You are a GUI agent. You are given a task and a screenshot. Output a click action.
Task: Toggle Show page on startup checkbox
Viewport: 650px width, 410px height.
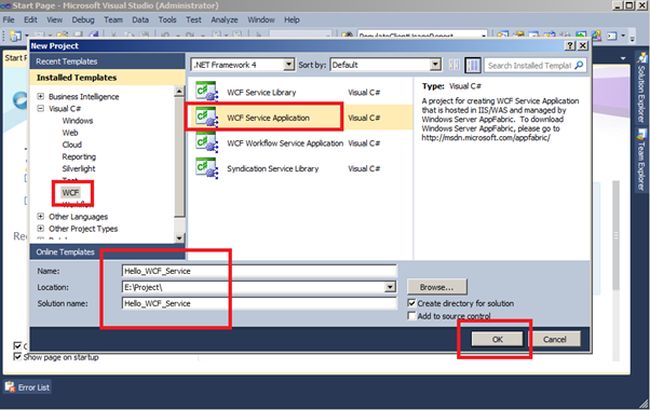(x=17, y=357)
